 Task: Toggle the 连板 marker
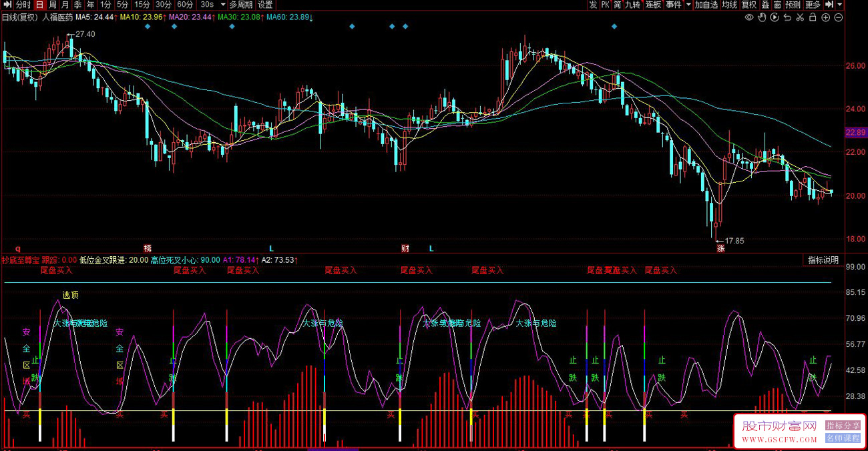tap(653, 5)
